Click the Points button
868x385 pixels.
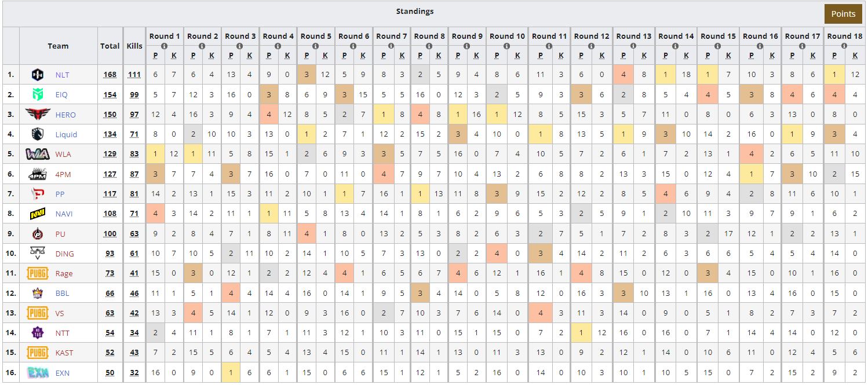[x=843, y=14]
